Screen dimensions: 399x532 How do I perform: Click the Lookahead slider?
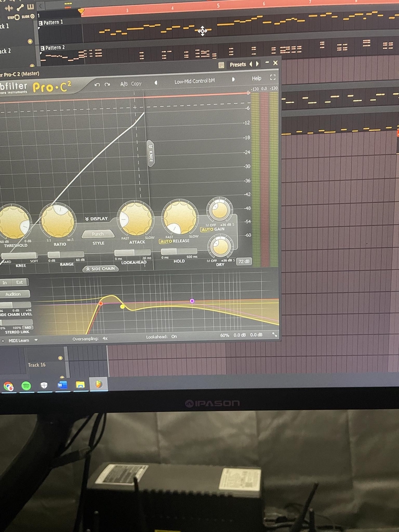point(132,253)
